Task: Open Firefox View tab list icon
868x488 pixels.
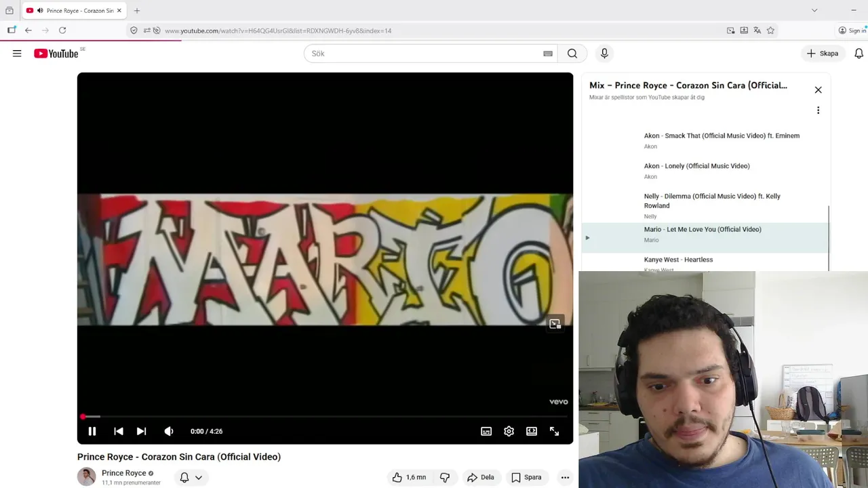Action: click(9, 10)
